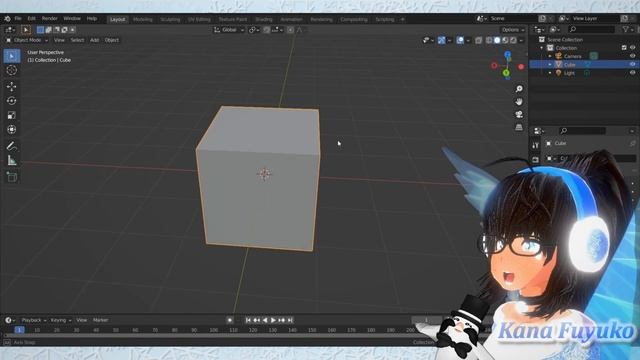Click the outliner search field
The width and height of the screenshot is (640, 360).
591,29
